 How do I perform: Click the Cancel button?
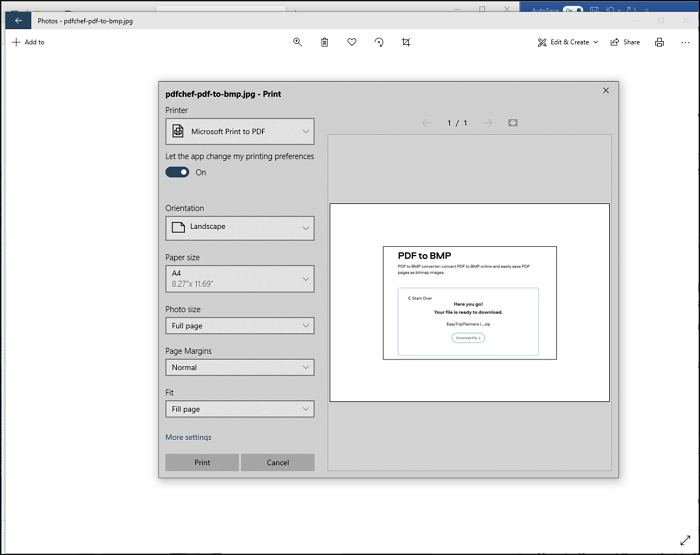pyautogui.click(x=278, y=462)
